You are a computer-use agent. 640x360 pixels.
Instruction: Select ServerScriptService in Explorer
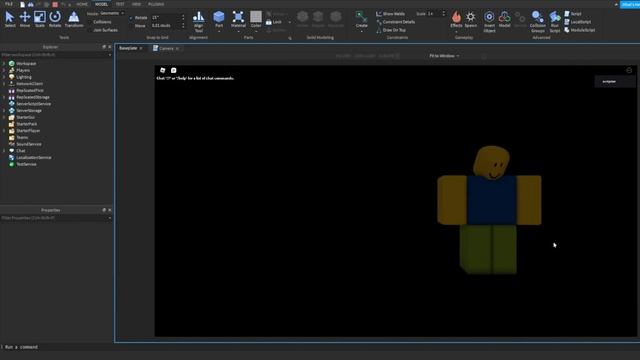[x=34, y=104]
